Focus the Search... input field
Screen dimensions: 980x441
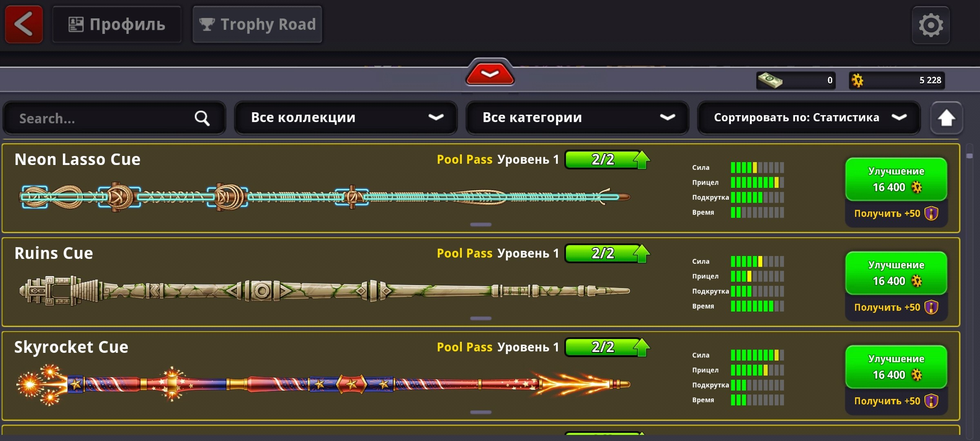tap(114, 118)
